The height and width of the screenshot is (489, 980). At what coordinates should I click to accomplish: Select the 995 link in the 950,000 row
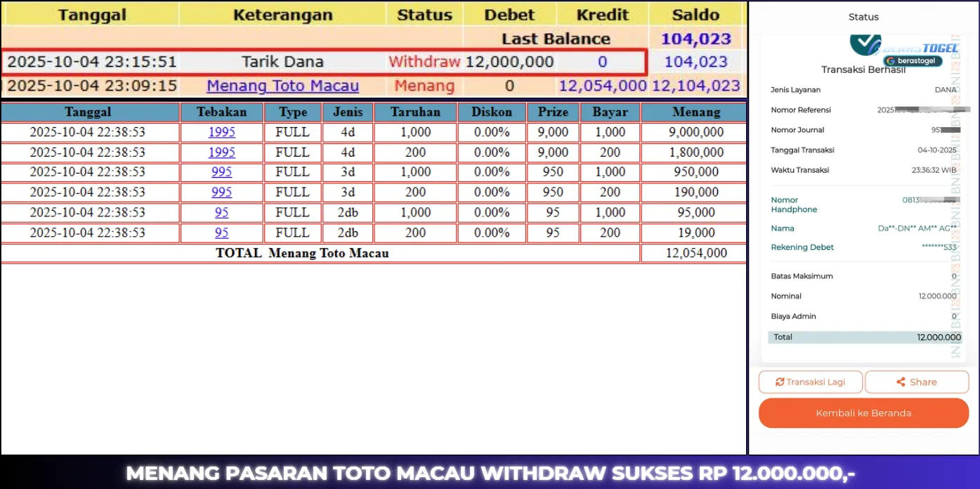point(222,172)
